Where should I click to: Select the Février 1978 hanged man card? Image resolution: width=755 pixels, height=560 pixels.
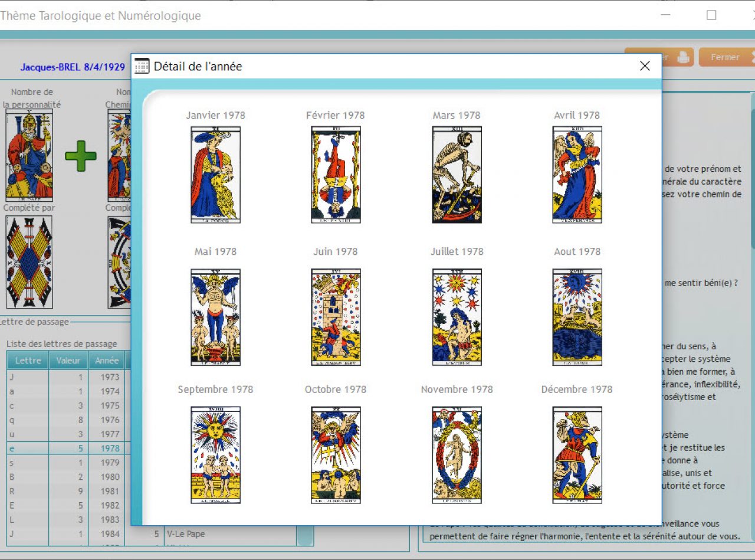click(336, 175)
